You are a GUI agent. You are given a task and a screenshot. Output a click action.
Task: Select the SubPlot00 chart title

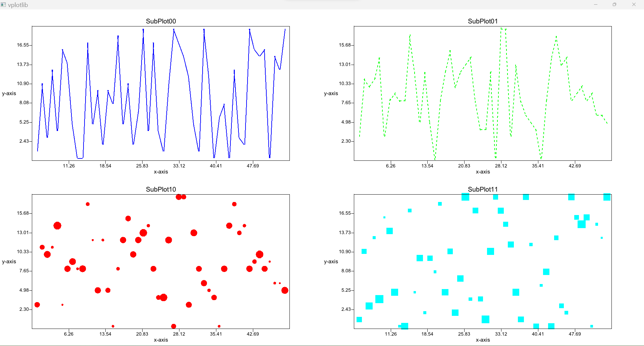click(161, 21)
